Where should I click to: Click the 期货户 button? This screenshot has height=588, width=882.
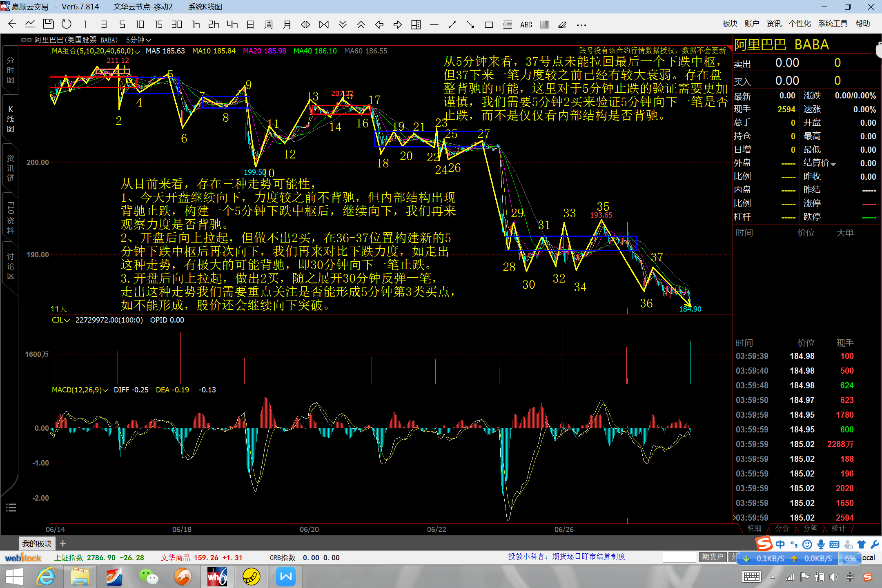pyautogui.click(x=712, y=557)
